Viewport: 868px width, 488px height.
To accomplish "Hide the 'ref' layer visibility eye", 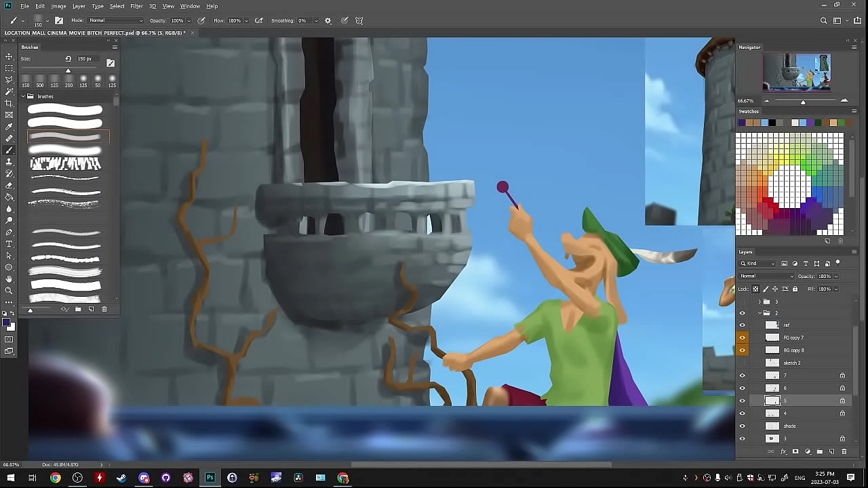I will pyautogui.click(x=742, y=325).
